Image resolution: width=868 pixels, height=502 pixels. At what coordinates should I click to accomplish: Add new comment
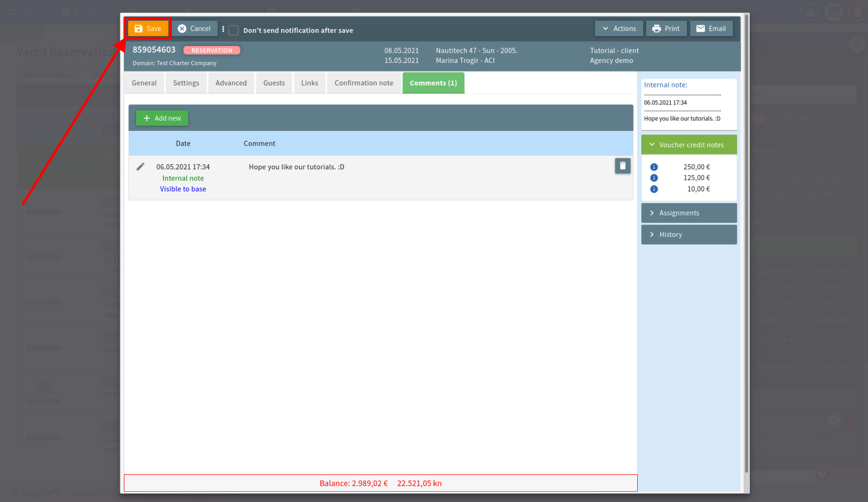click(x=162, y=118)
